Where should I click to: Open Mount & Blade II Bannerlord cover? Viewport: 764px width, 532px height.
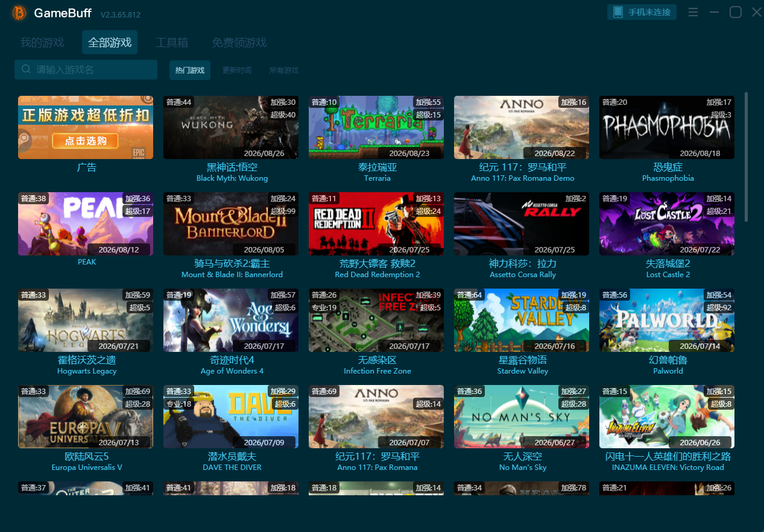231,224
